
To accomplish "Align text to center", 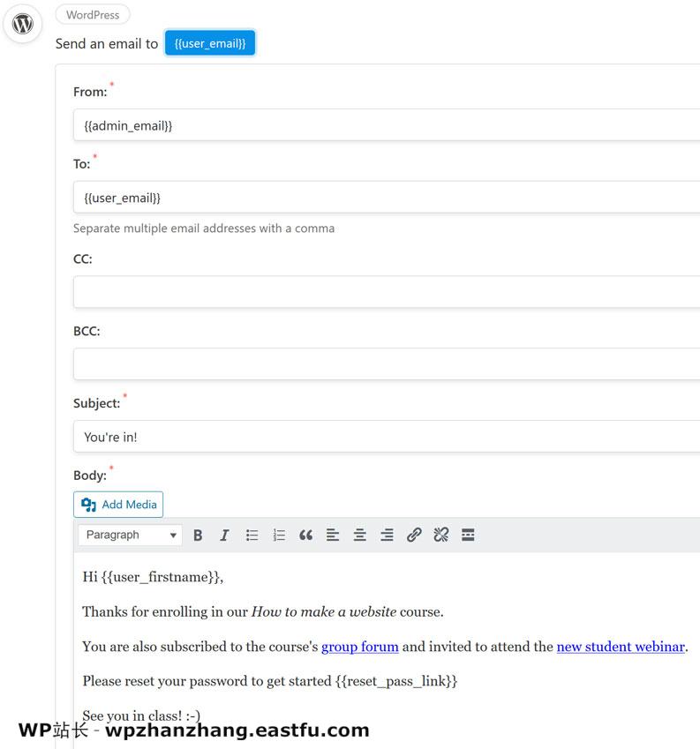I will [x=360, y=535].
